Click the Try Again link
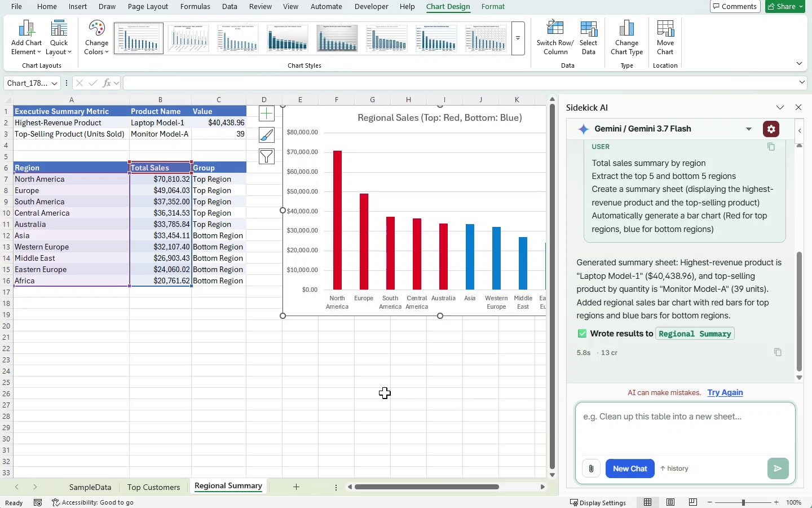Image resolution: width=812 pixels, height=508 pixels. click(725, 392)
